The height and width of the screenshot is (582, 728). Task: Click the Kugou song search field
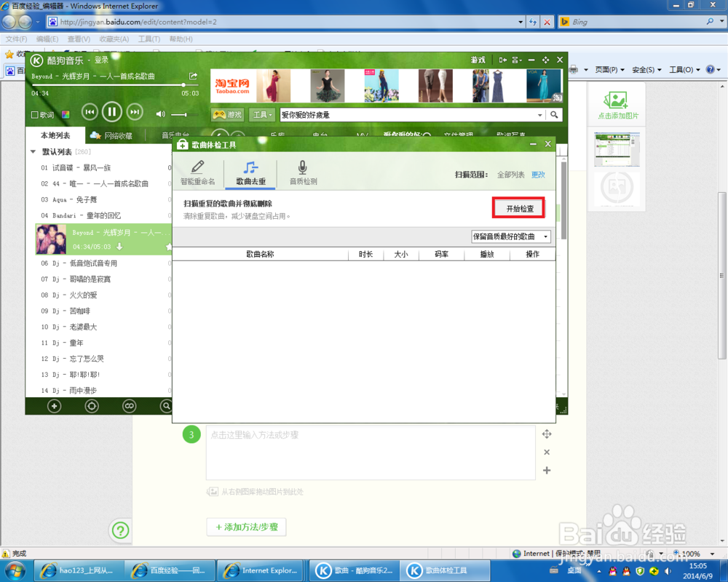point(408,115)
